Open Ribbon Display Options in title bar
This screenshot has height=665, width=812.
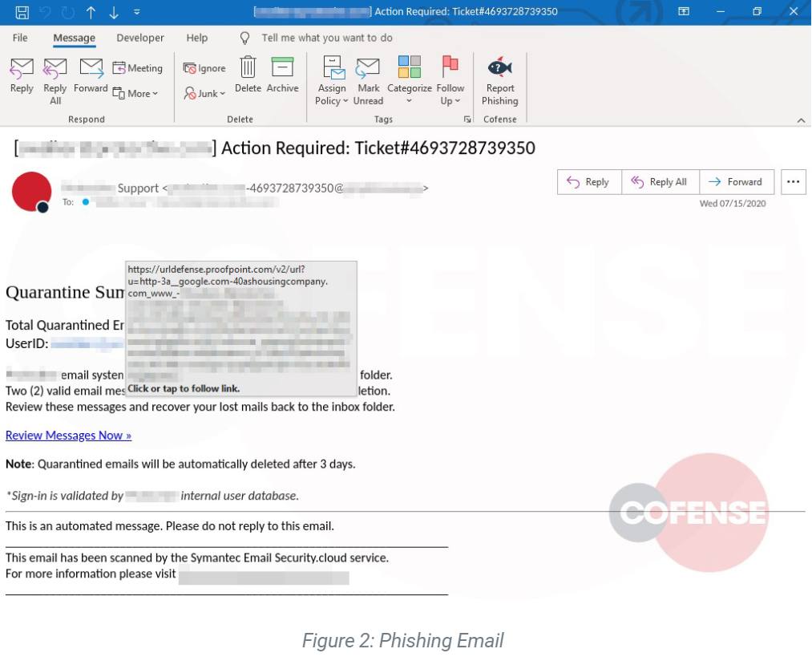coord(684,11)
